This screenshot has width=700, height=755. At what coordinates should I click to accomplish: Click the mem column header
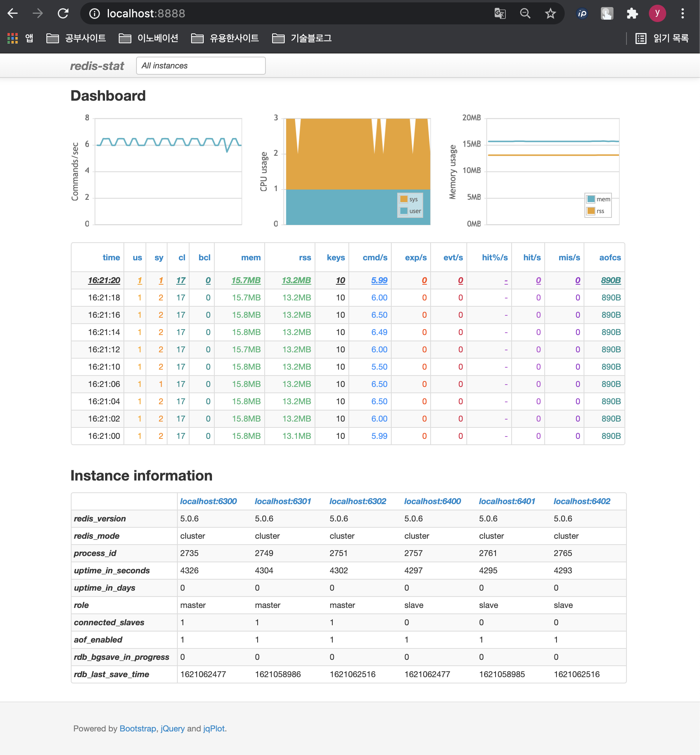coord(251,257)
